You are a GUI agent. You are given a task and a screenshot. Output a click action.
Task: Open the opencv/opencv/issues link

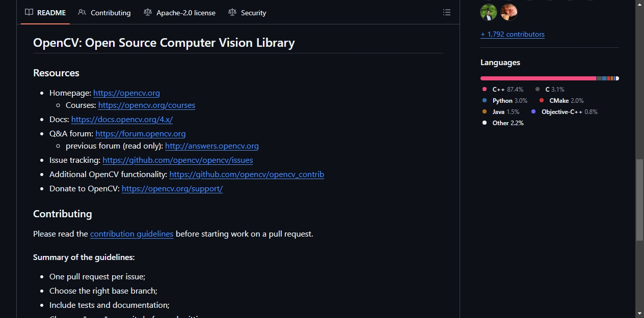point(178,160)
